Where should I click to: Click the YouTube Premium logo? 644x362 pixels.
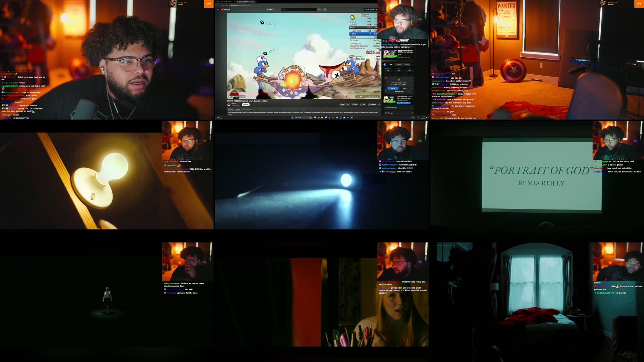(x=226, y=9)
